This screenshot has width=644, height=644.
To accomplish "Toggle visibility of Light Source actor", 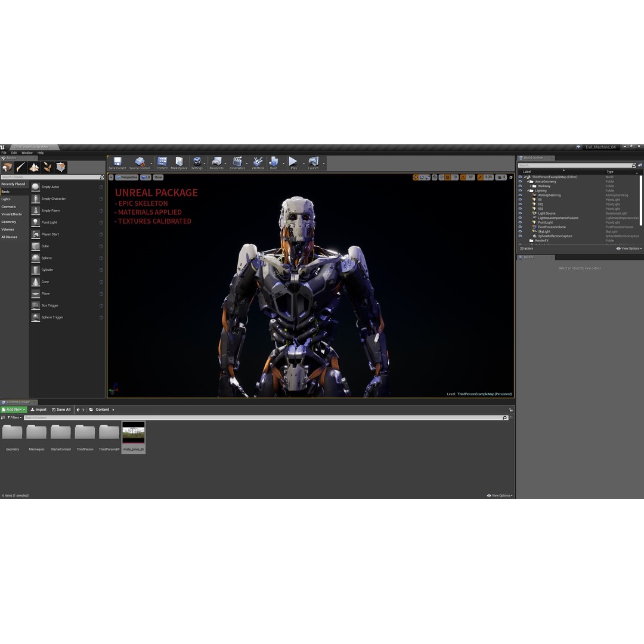I will click(520, 213).
